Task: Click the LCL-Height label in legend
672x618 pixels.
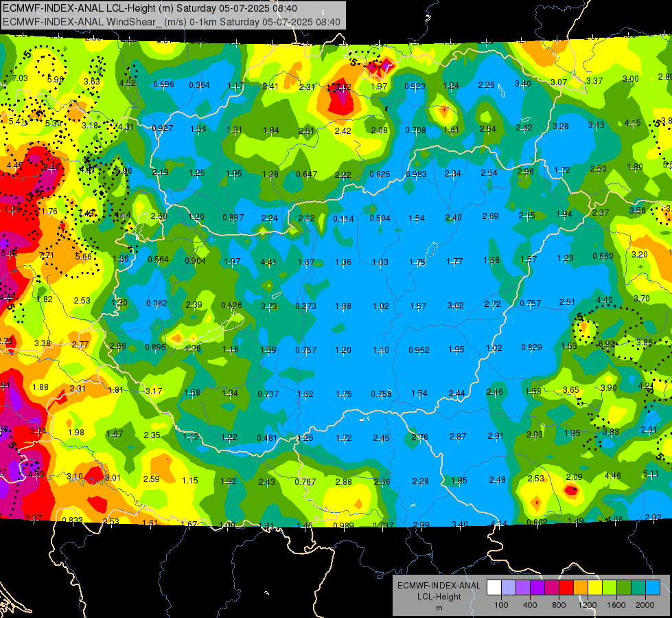Action: 439,597
